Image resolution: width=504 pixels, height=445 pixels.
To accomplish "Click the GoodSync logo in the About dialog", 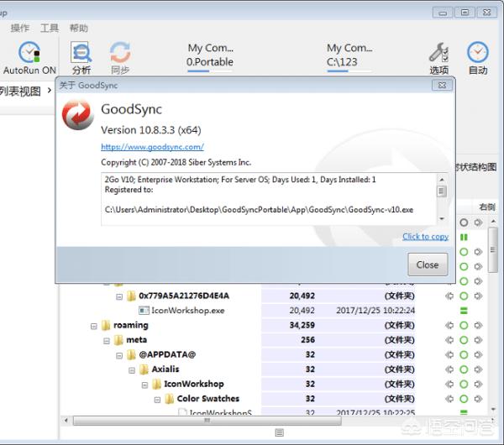I will pyautogui.click(x=77, y=115).
